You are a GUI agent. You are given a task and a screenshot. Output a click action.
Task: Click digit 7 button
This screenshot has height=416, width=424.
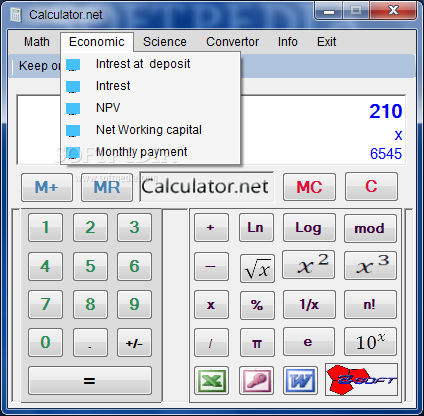pyautogui.click(x=45, y=304)
